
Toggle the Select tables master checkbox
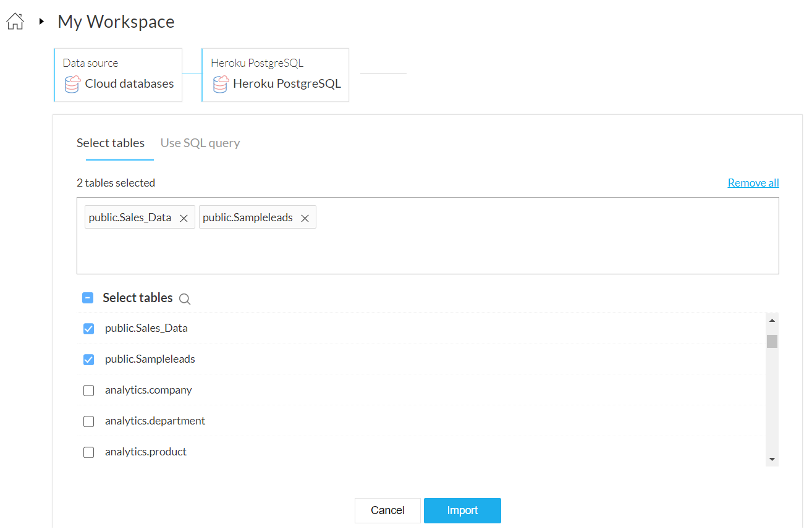pos(88,298)
